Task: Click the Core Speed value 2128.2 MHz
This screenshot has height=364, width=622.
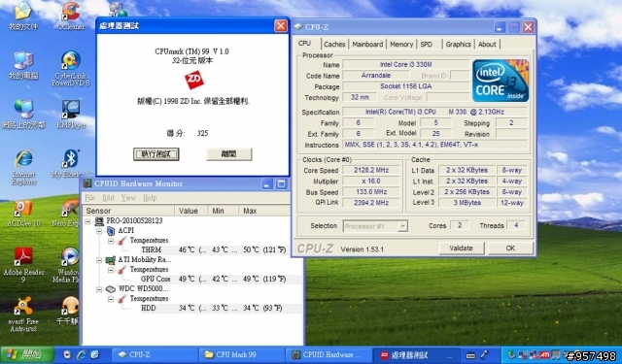Action: (371, 170)
